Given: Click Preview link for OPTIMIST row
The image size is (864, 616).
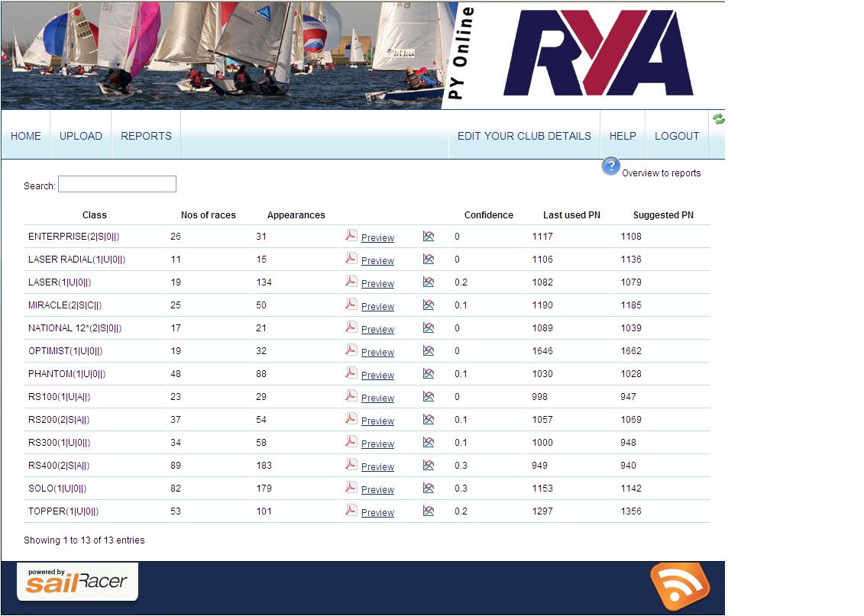Looking at the screenshot, I should point(377,353).
